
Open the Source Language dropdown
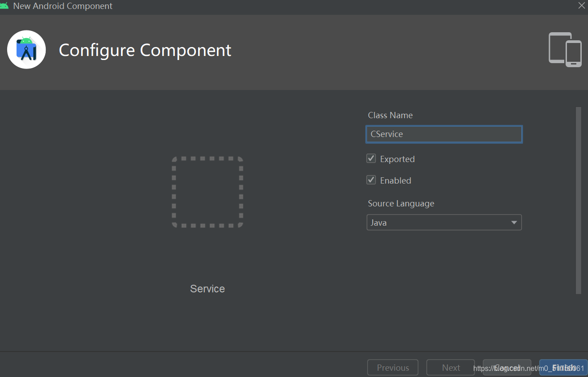coord(444,223)
